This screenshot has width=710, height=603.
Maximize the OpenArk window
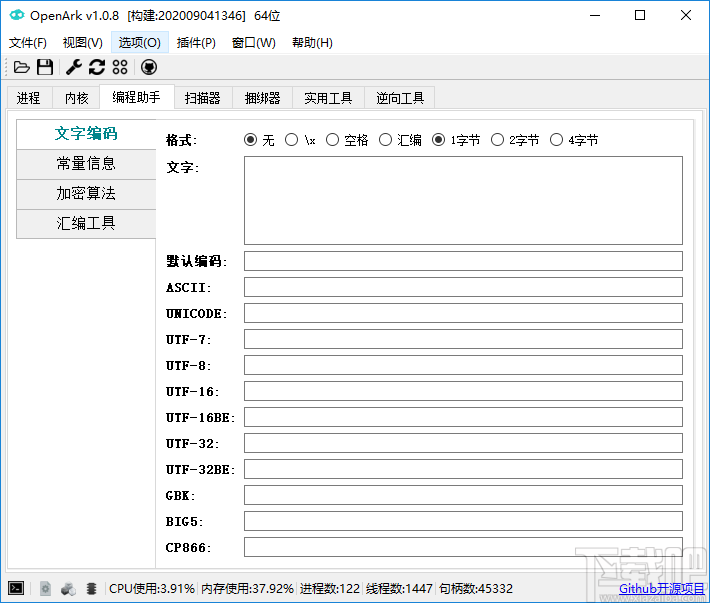coord(640,15)
